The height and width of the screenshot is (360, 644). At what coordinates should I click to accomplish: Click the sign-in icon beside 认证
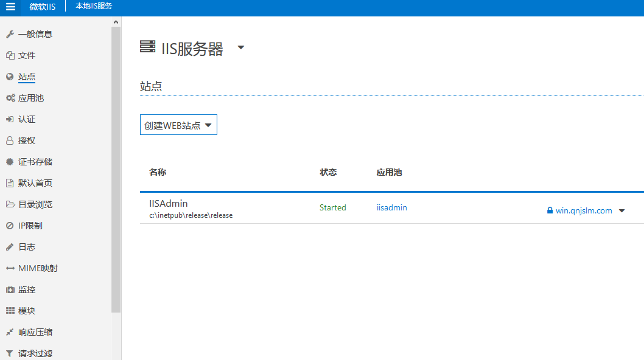click(x=10, y=119)
